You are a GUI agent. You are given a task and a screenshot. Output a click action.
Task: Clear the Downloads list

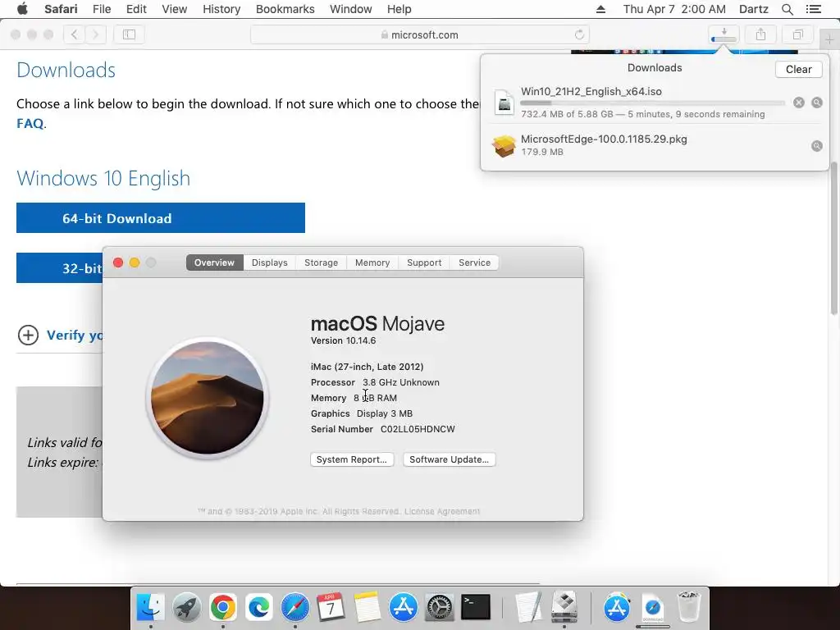coord(798,69)
